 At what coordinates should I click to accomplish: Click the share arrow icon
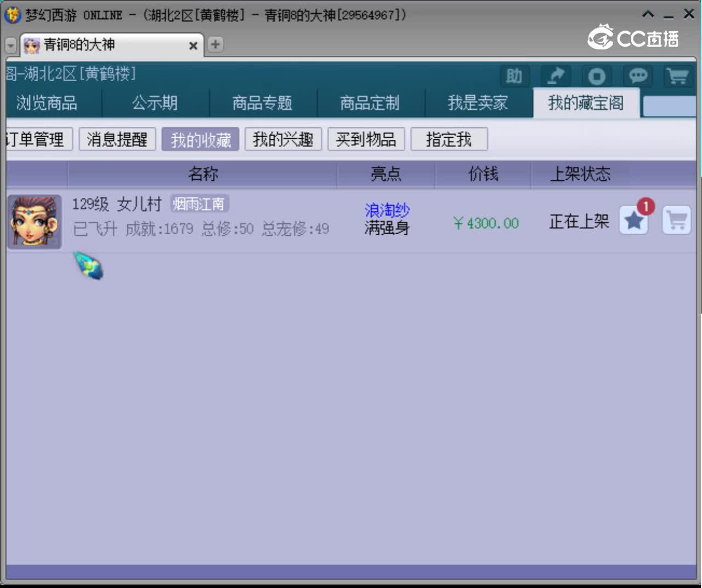[556, 76]
